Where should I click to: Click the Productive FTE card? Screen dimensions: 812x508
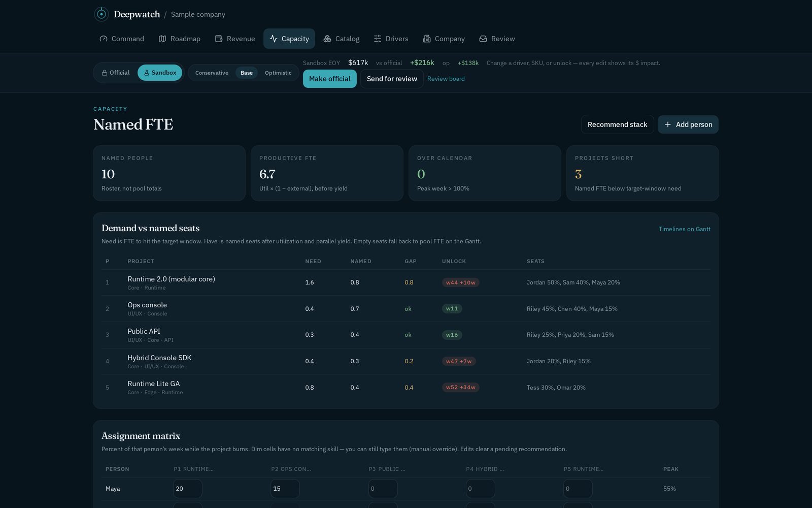327,173
